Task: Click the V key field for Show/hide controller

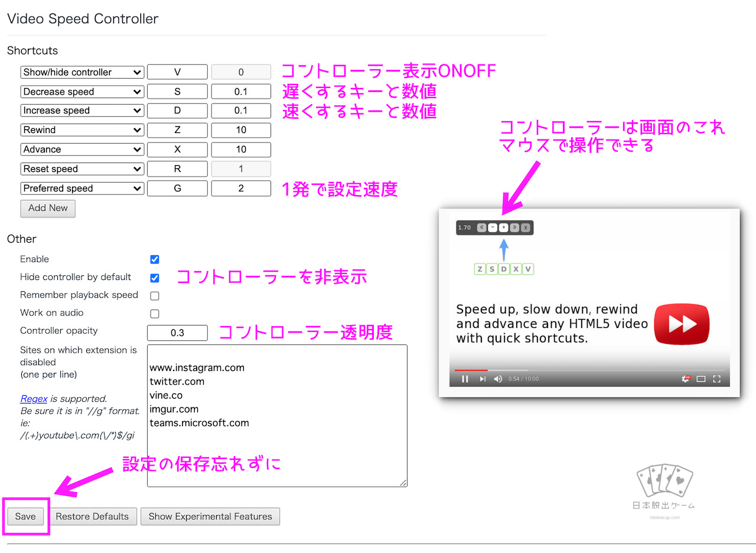Action: click(177, 72)
